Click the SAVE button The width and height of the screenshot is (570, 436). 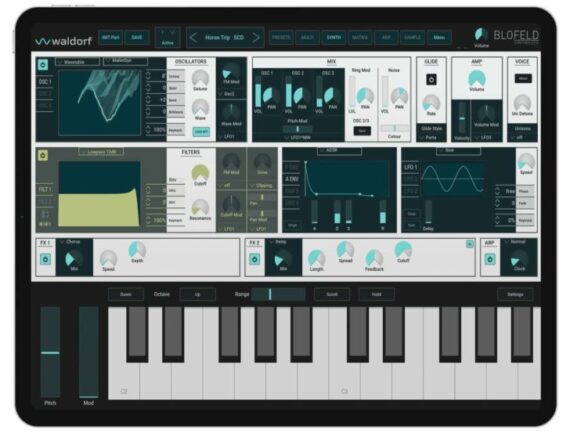137,37
